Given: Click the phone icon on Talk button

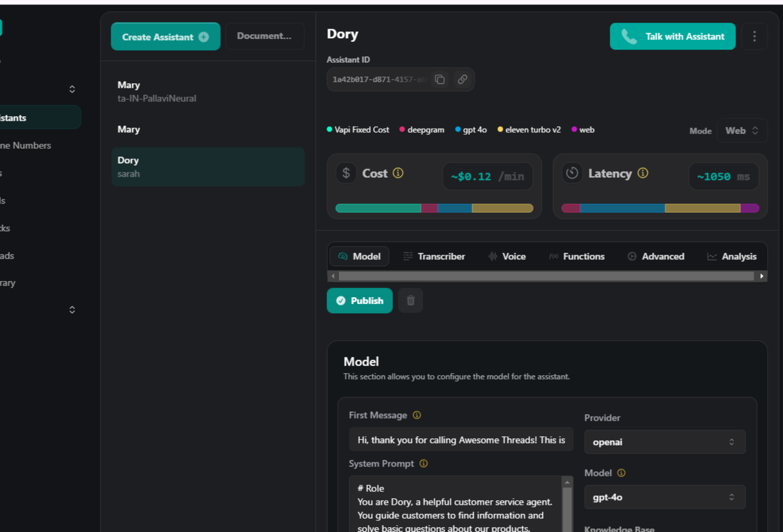Looking at the screenshot, I should coord(628,36).
